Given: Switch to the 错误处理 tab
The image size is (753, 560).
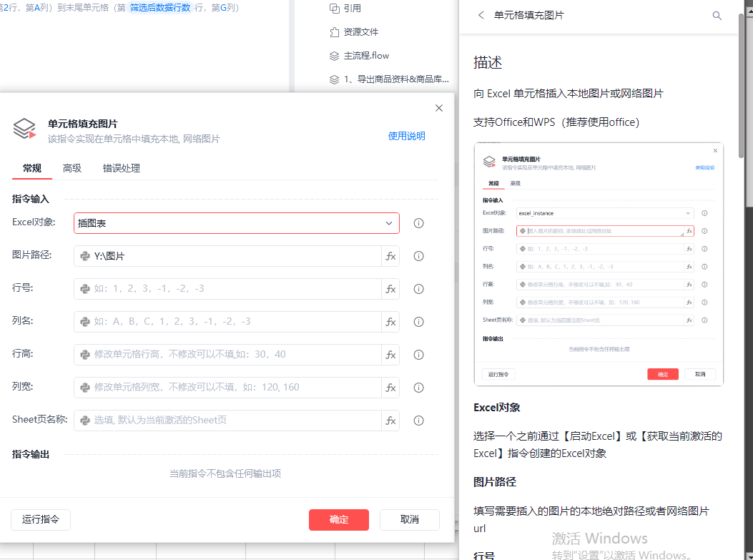Looking at the screenshot, I should pyautogui.click(x=122, y=169).
